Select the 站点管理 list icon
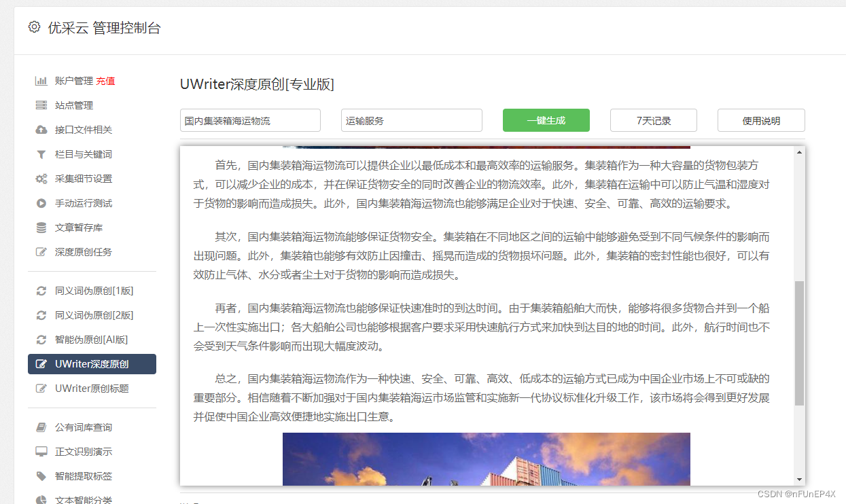This screenshot has width=846, height=504. (x=42, y=105)
